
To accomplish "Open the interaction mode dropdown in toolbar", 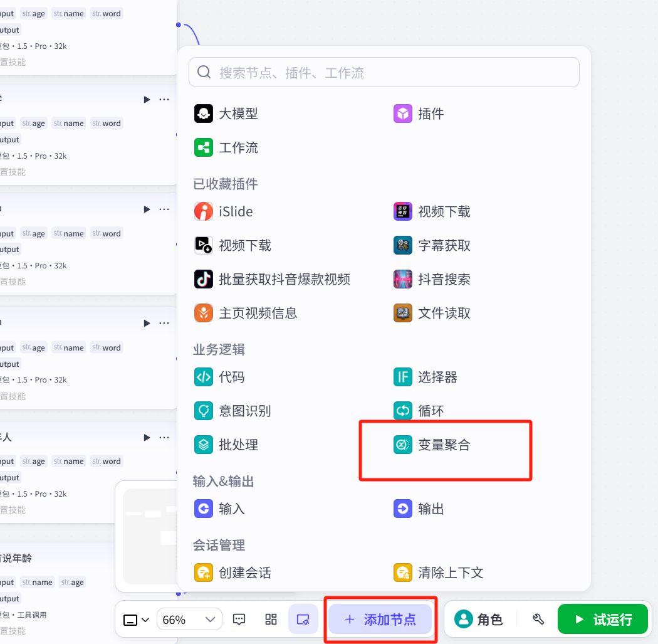I will tap(136, 620).
